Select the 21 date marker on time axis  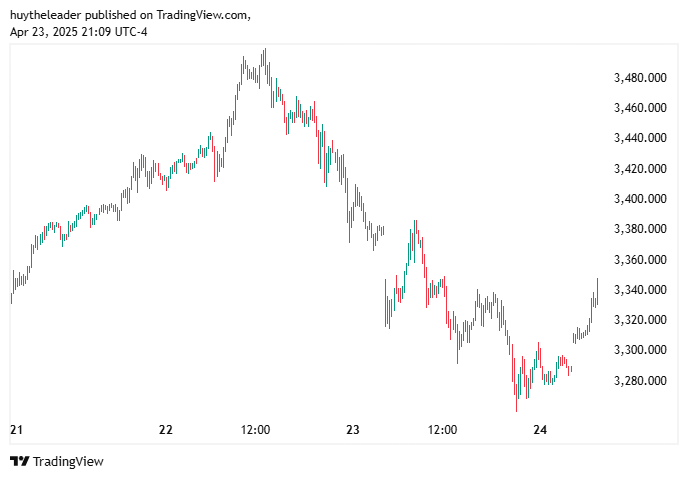coord(16,429)
